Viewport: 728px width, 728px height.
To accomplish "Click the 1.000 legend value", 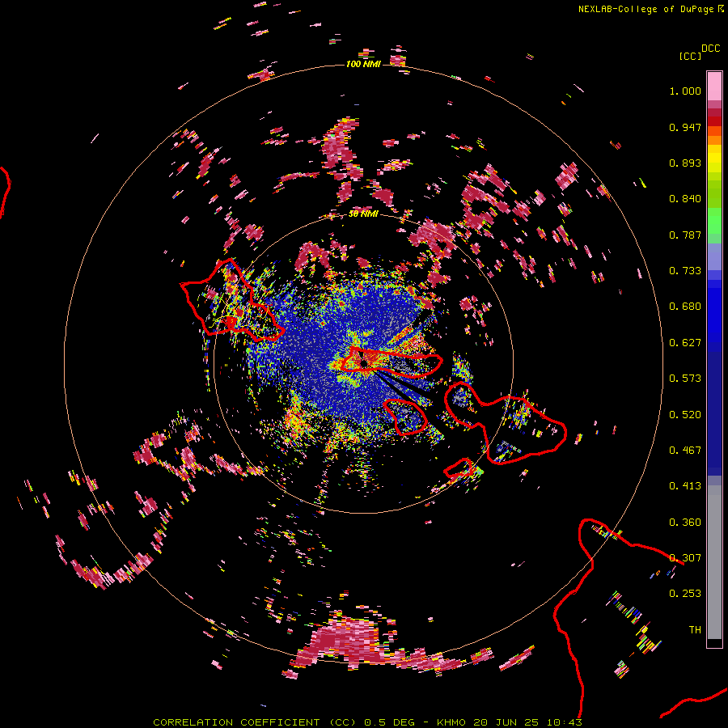I will coord(685,91).
